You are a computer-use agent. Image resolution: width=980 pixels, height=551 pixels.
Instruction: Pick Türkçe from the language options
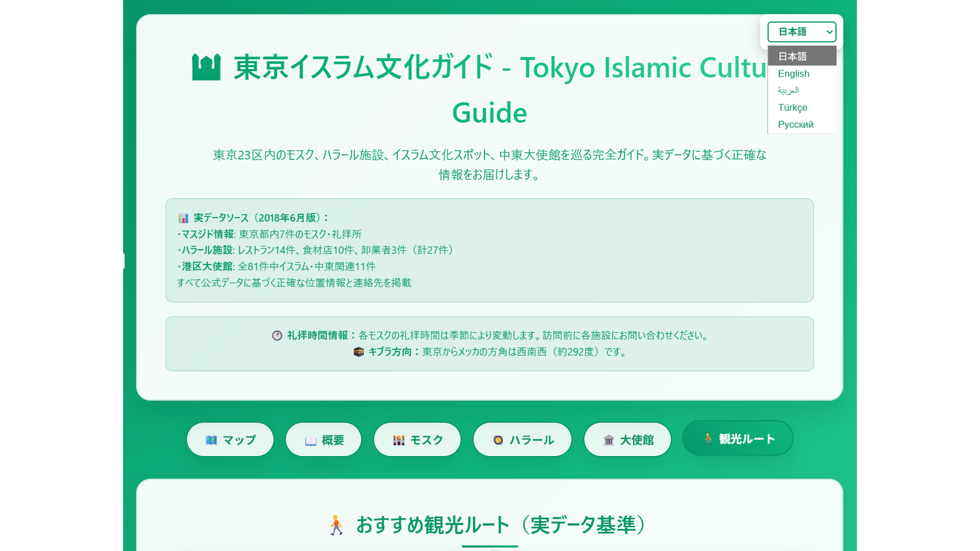coord(802,108)
